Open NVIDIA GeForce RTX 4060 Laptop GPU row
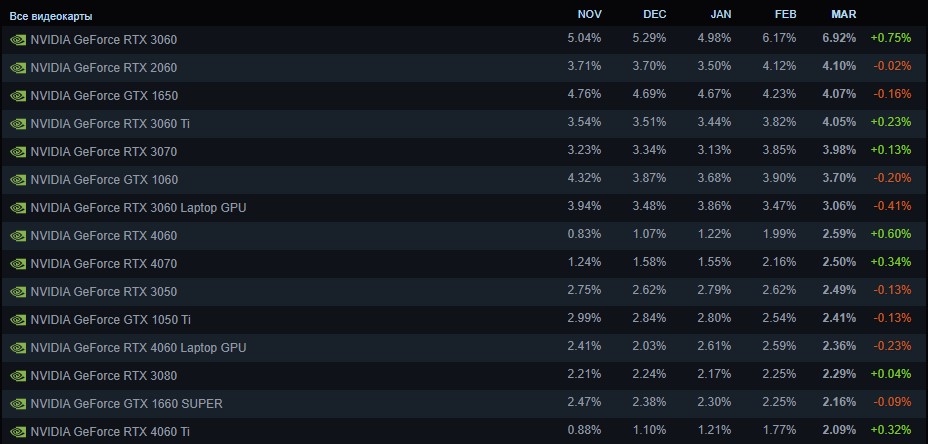928x444 pixels. pos(464,348)
